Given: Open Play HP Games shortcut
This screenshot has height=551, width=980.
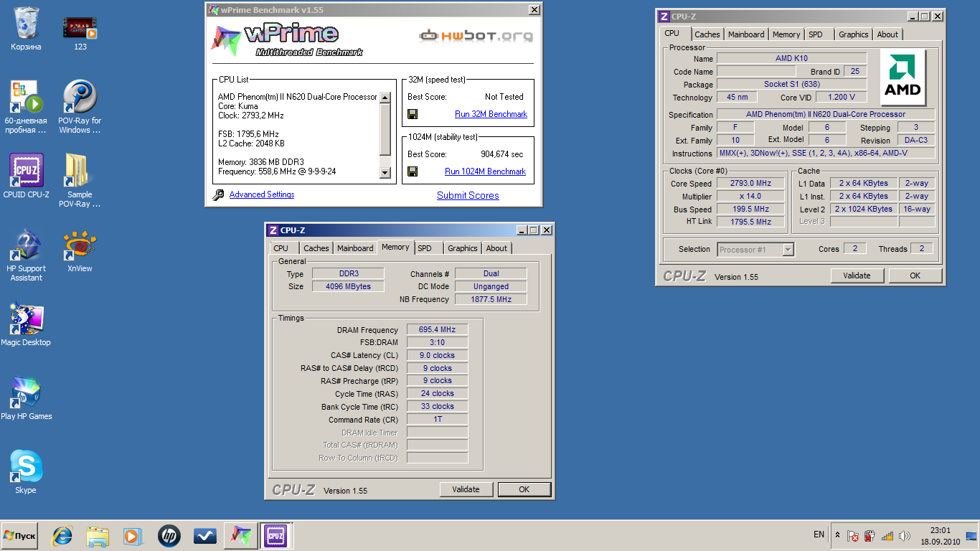Looking at the screenshot, I should pos(26,398).
